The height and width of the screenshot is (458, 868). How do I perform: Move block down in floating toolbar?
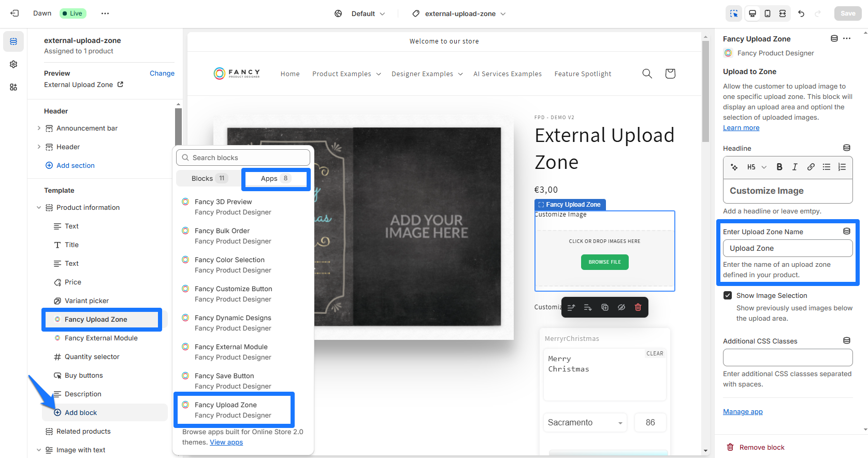tap(588, 307)
